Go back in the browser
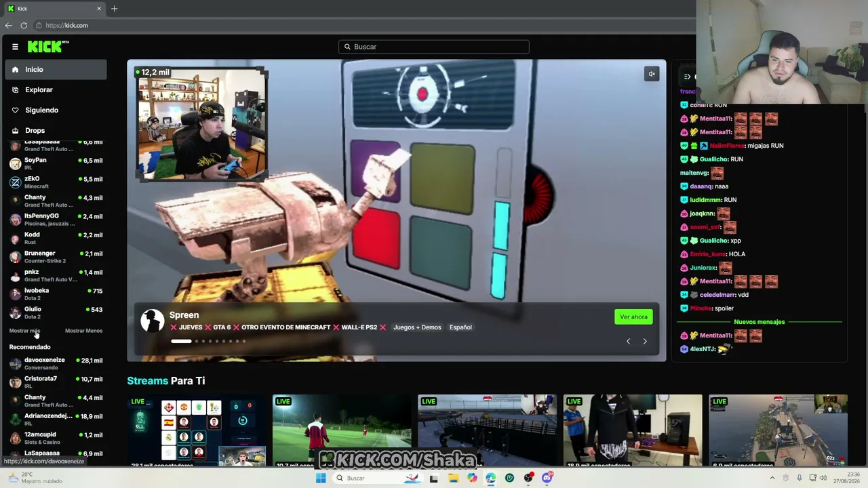The image size is (868, 488). pyautogui.click(x=8, y=25)
